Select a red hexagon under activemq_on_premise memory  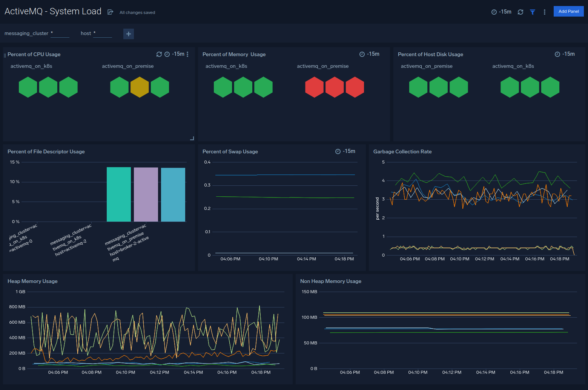click(335, 87)
